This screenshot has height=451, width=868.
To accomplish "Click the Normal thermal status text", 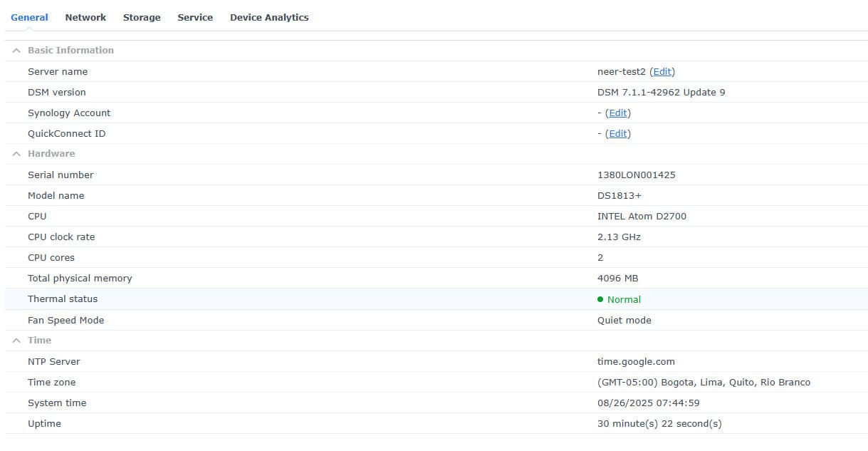I will click(624, 299).
